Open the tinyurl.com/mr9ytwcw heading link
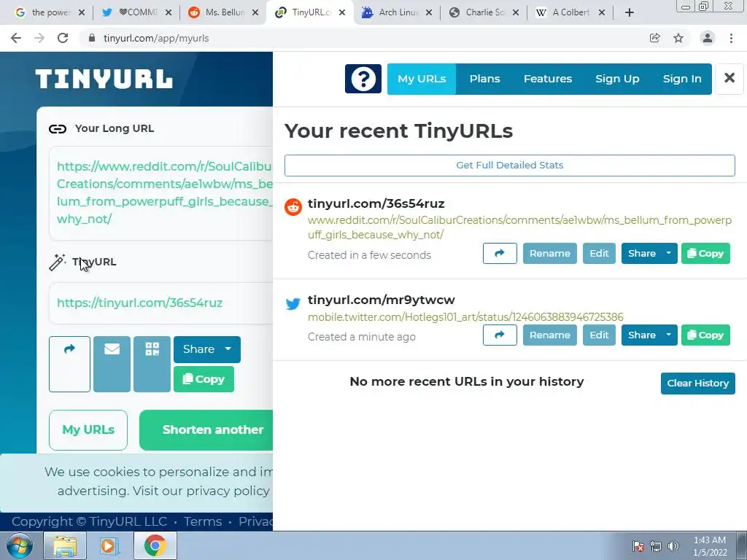Image resolution: width=747 pixels, height=560 pixels. point(381,300)
